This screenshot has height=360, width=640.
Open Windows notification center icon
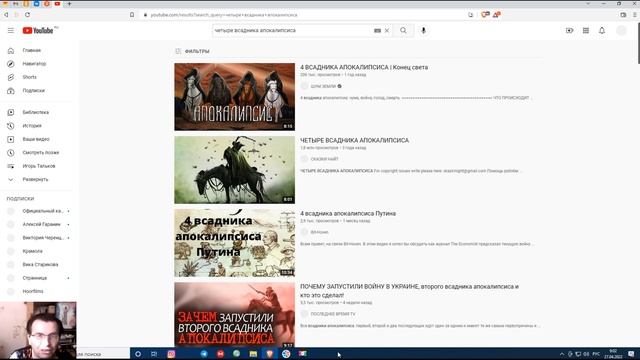tap(631, 354)
